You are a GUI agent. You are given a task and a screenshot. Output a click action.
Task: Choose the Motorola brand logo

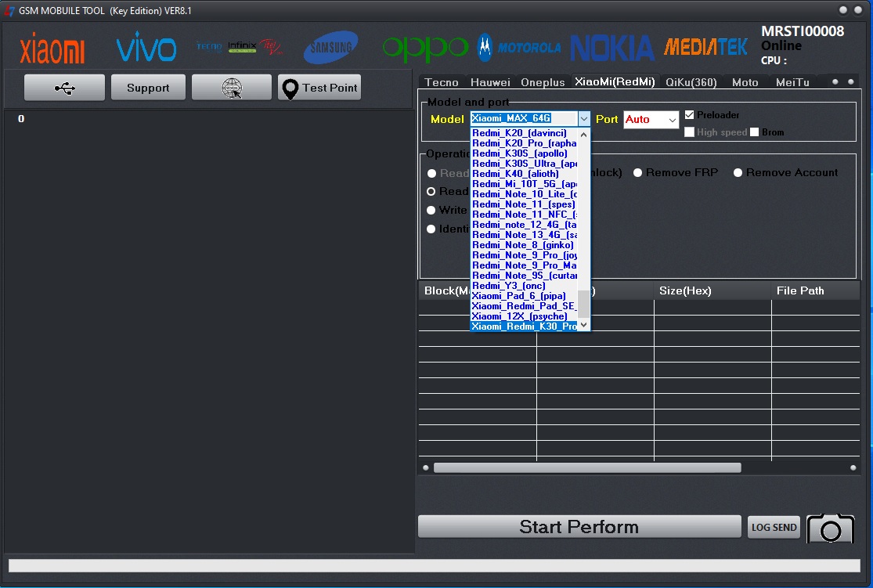pyautogui.click(x=520, y=48)
